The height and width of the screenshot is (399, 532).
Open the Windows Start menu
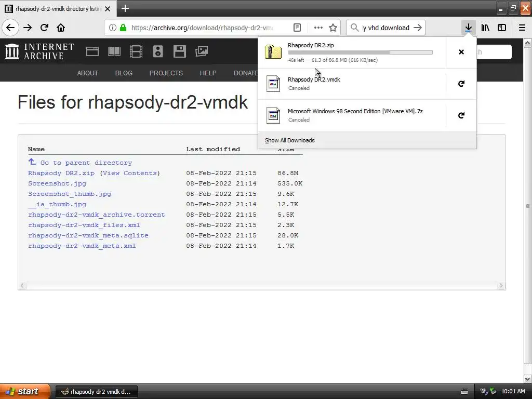pyautogui.click(x=25, y=391)
